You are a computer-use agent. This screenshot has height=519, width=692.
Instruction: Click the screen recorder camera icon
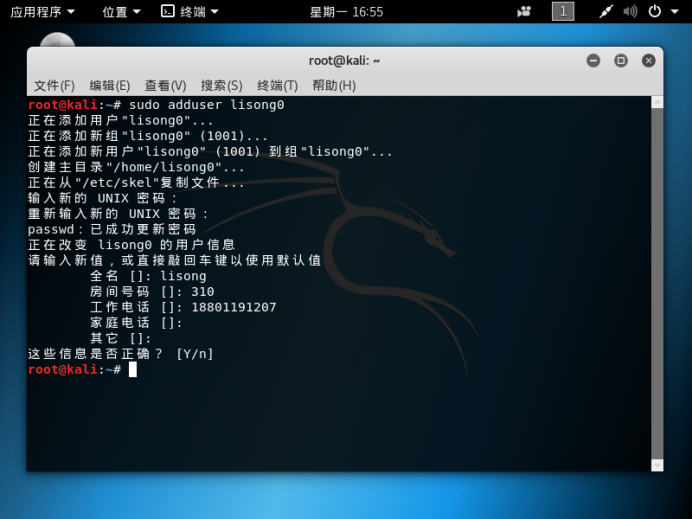(524, 11)
